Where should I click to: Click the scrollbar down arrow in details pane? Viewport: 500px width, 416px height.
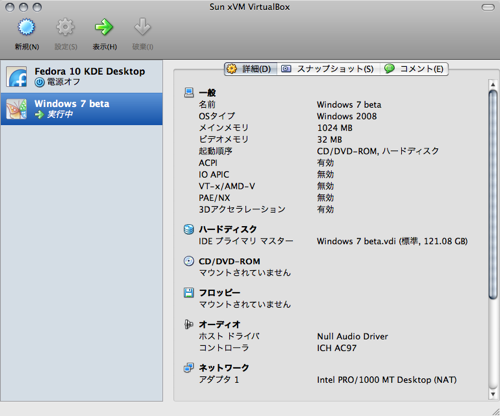coord(493,394)
